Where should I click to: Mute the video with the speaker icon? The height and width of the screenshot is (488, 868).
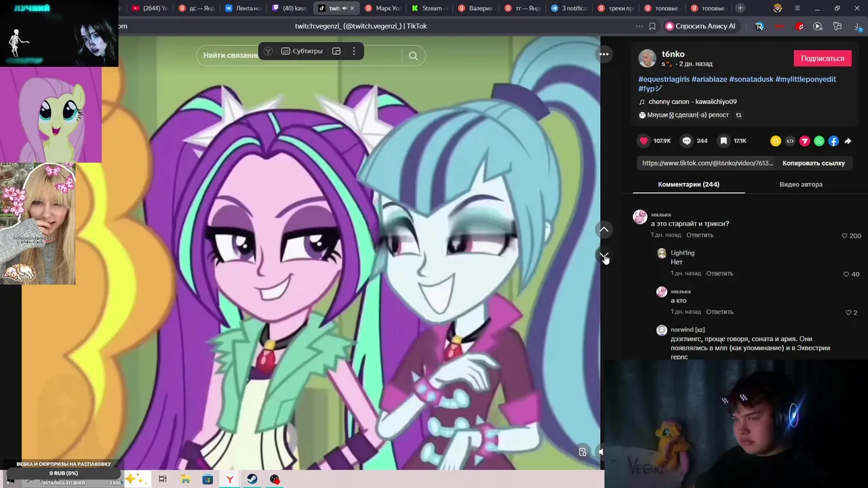(x=599, y=452)
